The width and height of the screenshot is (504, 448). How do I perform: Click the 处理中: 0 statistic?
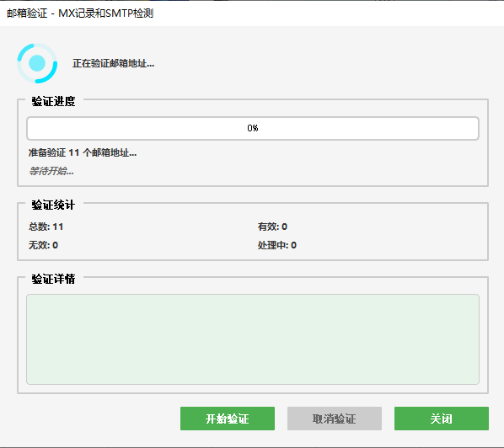coord(276,245)
